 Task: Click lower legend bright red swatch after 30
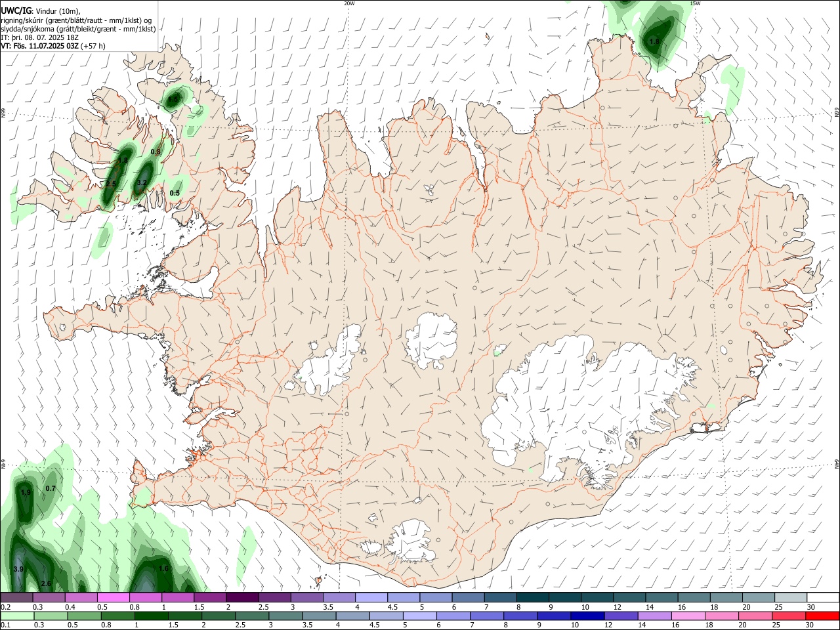tap(822, 616)
